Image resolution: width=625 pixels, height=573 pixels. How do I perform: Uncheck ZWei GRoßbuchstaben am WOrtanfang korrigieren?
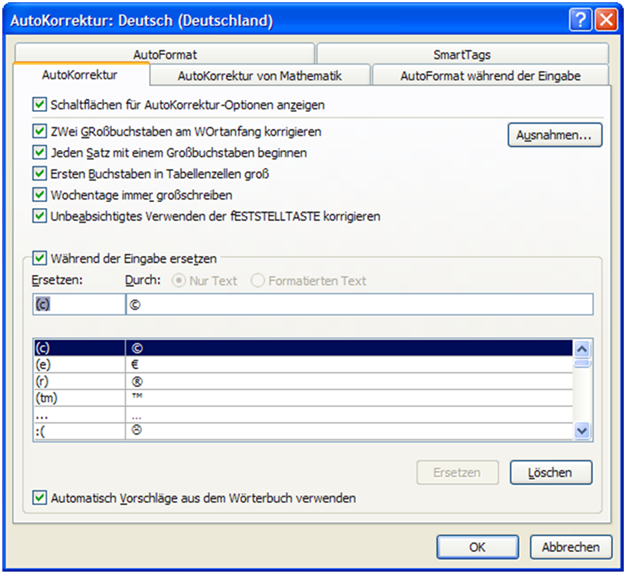[40, 132]
